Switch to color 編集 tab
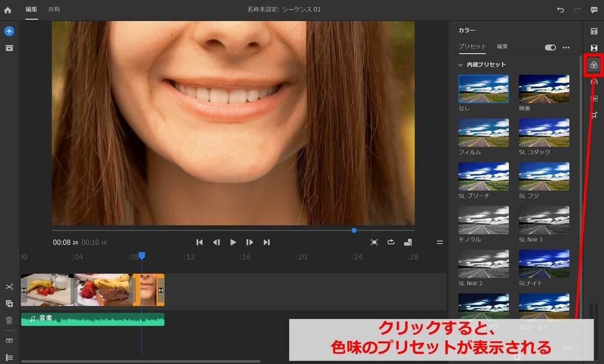 coord(502,46)
